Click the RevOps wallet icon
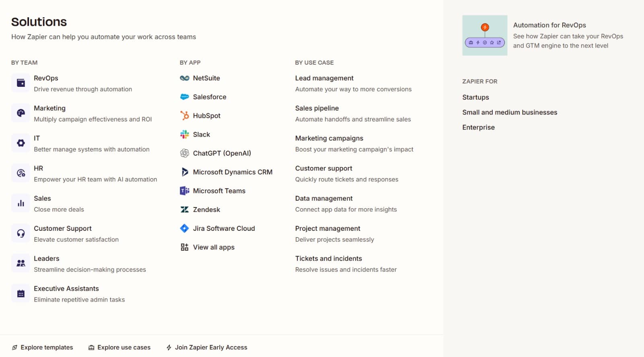 pyautogui.click(x=21, y=83)
